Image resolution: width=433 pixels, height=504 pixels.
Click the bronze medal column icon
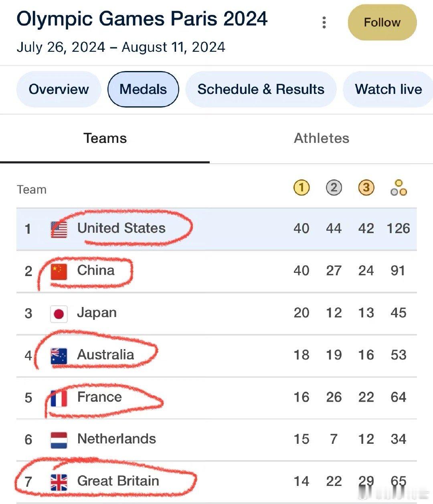366,188
